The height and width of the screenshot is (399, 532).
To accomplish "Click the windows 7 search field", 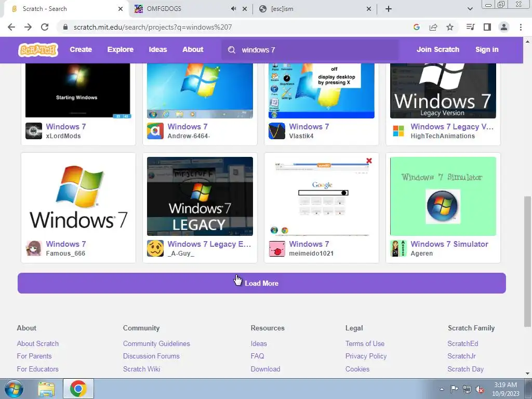I will coord(311,50).
